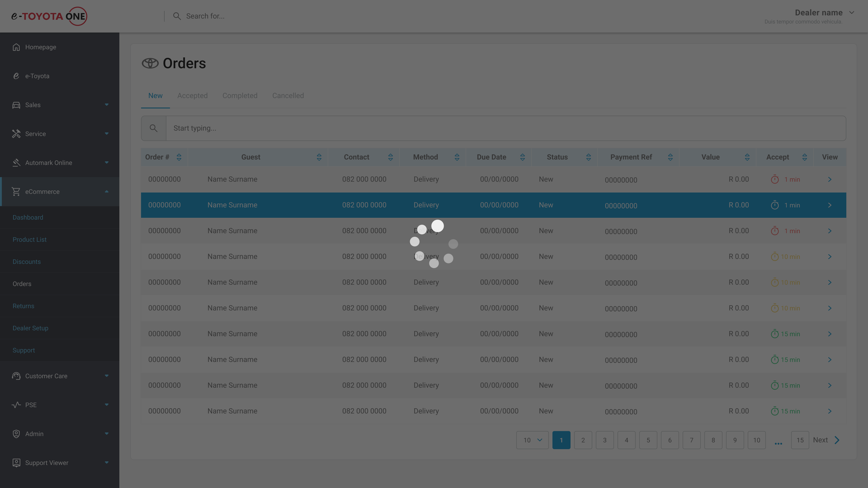Open the Dealer name account dropdown
This screenshot has width=868, height=488.
pos(851,13)
